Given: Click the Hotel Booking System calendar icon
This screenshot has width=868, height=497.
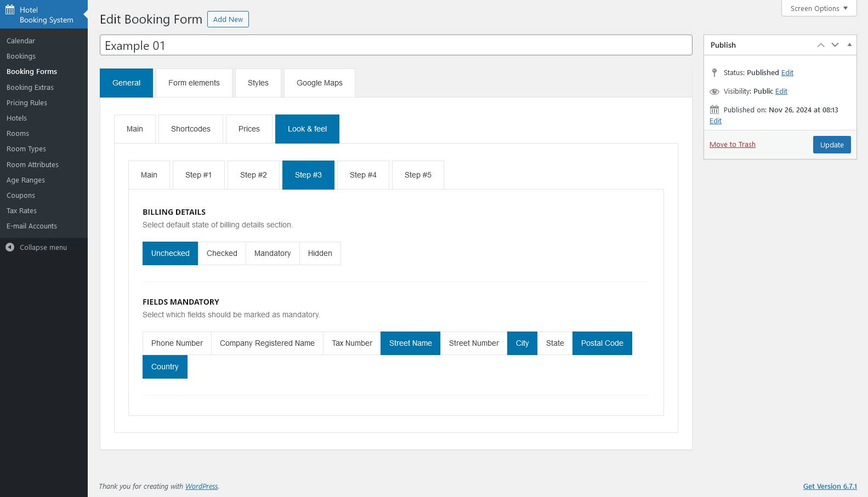Looking at the screenshot, I should pos(10,10).
